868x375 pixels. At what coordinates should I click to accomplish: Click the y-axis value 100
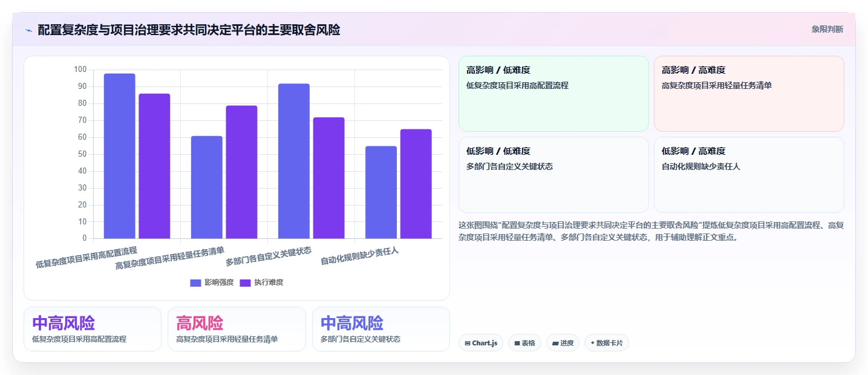(x=80, y=70)
